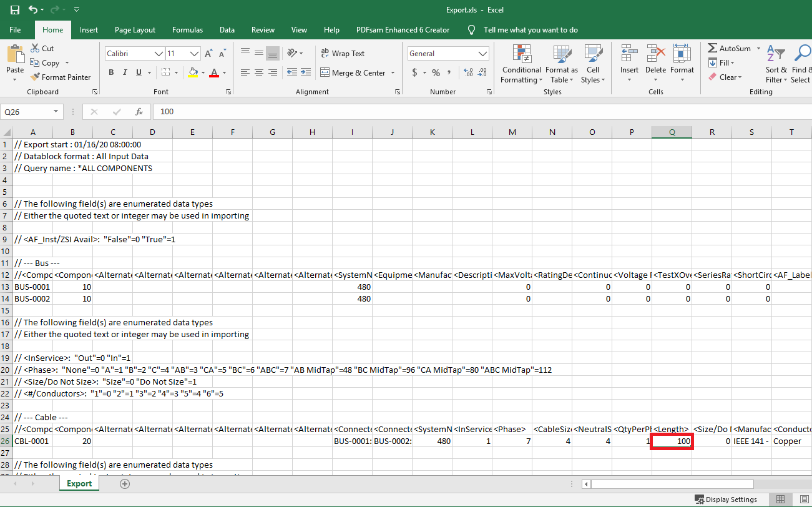Viewport: 812px width, 507px height.
Task: Open the Page Layout tab
Action: tap(135, 30)
